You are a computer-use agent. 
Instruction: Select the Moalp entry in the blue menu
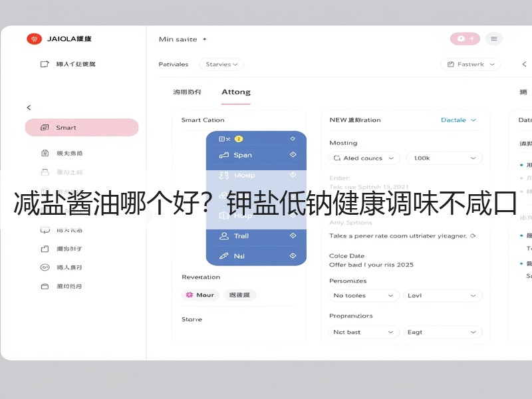pyautogui.click(x=256, y=176)
